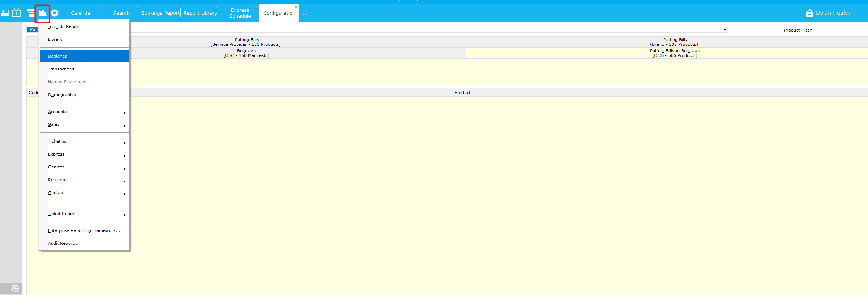Select Puffing Billy in Belgrave OCB cell
The height and width of the screenshot is (295, 868).
coord(667,53)
